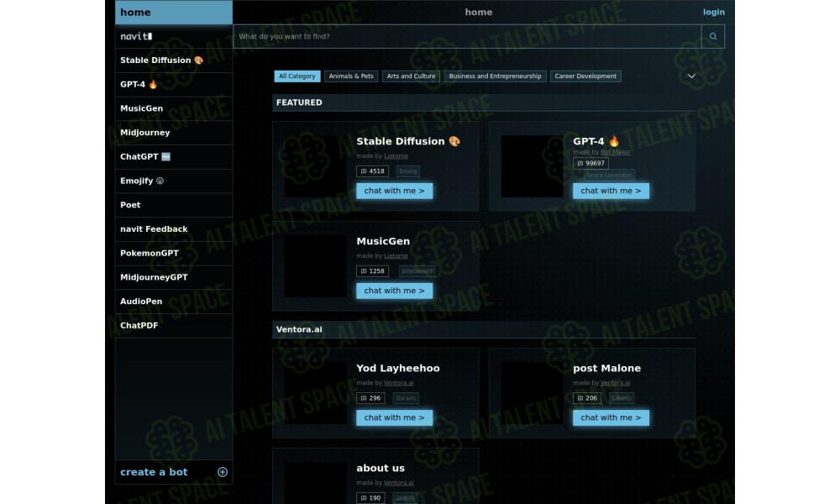Filter by Arts and Culture category
840x504 pixels.
(x=411, y=76)
